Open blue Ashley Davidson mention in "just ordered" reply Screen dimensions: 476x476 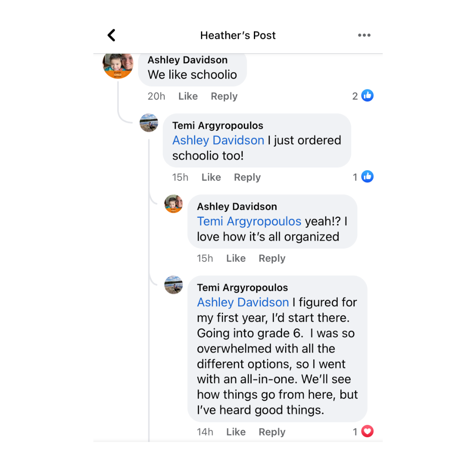point(218,140)
